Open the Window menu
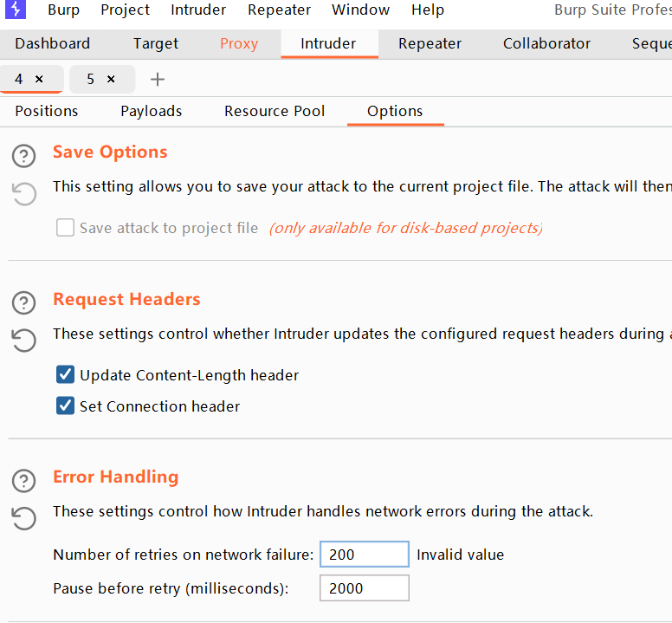The width and height of the screenshot is (672, 623). [361, 10]
